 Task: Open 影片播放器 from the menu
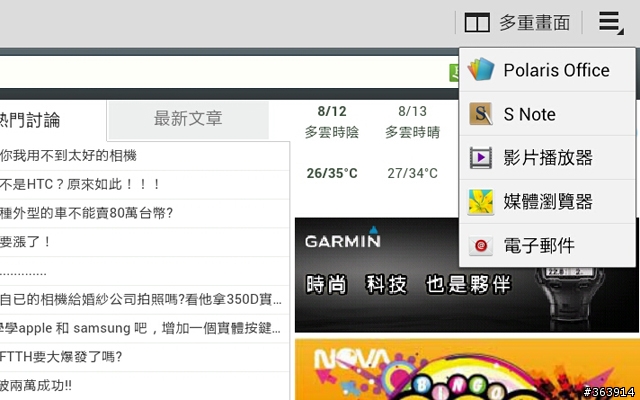coord(547,158)
